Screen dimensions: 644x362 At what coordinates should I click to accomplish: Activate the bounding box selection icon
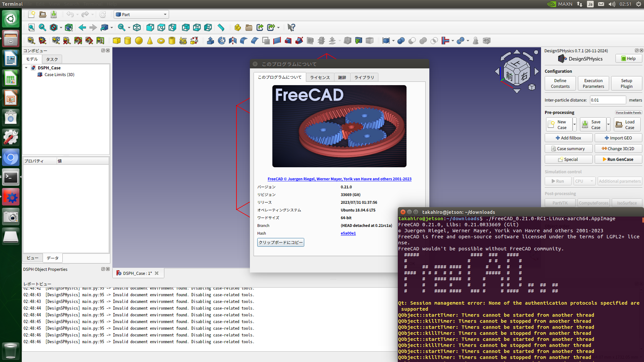pos(69,27)
